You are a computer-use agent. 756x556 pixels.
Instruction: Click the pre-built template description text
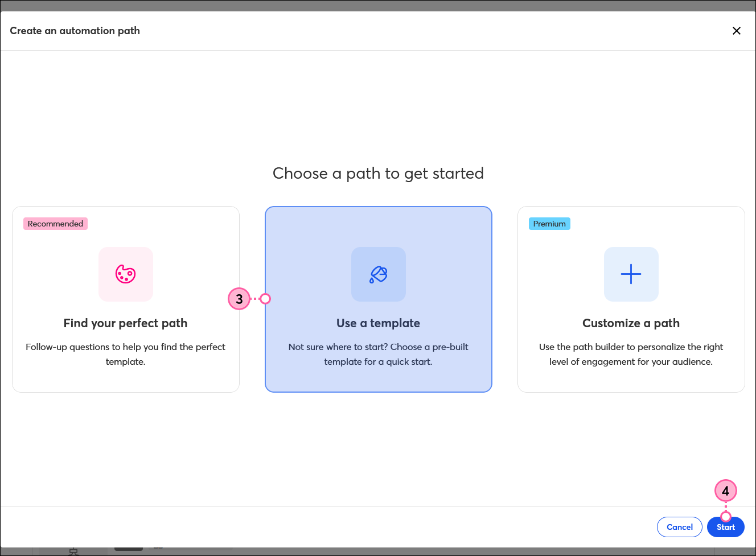click(x=378, y=354)
